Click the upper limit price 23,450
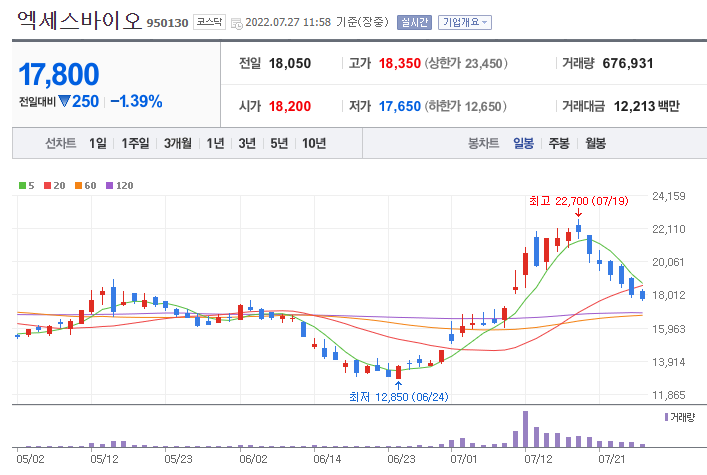The image size is (707, 475). (x=483, y=64)
